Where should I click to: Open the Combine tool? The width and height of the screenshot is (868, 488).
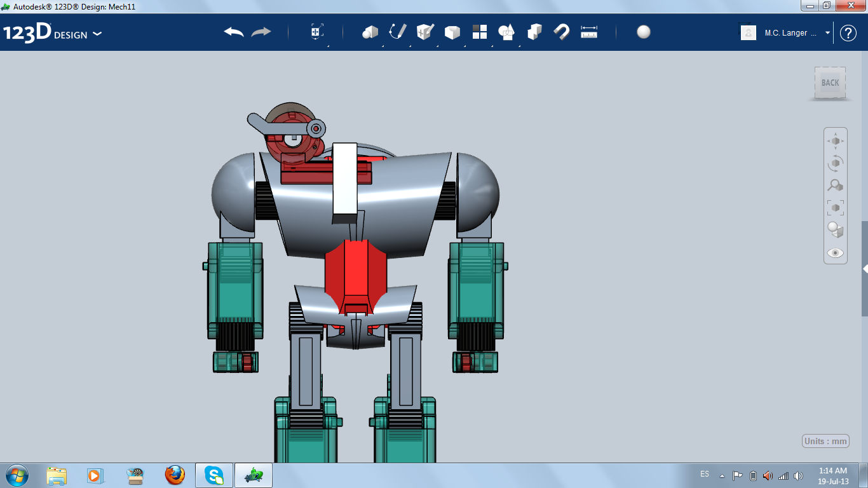click(x=534, y=32)
